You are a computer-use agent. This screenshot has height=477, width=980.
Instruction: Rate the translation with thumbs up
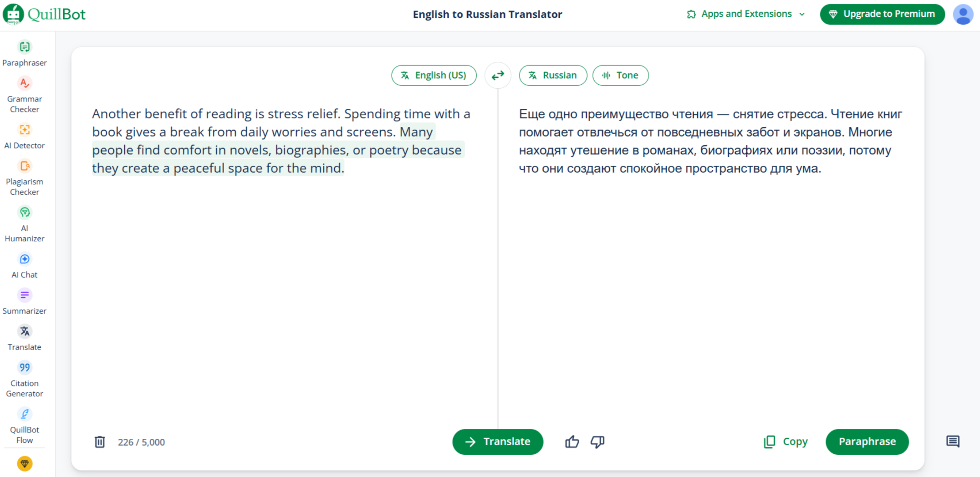572,441
